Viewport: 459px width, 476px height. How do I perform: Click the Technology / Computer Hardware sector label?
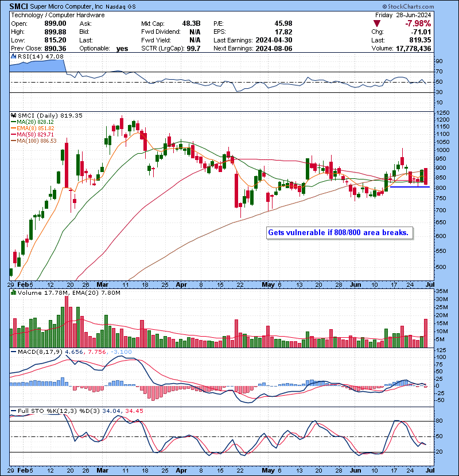click(58, 15)
